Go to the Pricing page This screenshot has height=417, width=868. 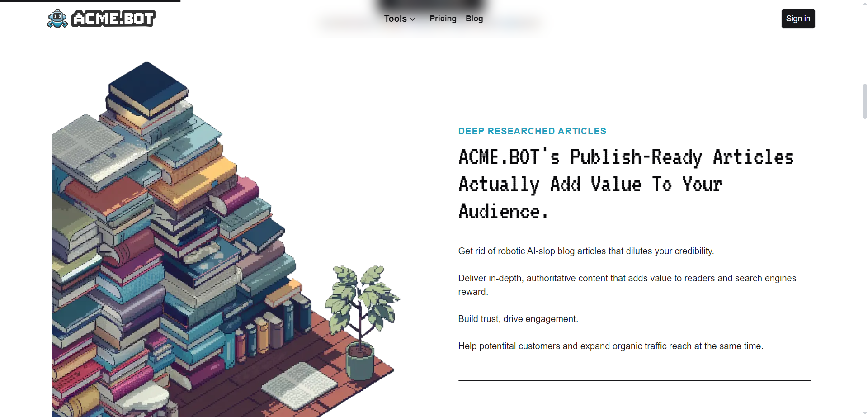coord(443,19)
